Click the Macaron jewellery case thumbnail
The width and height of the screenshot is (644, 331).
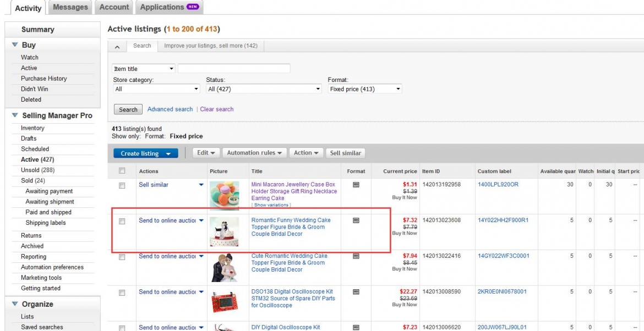[224, 195]
